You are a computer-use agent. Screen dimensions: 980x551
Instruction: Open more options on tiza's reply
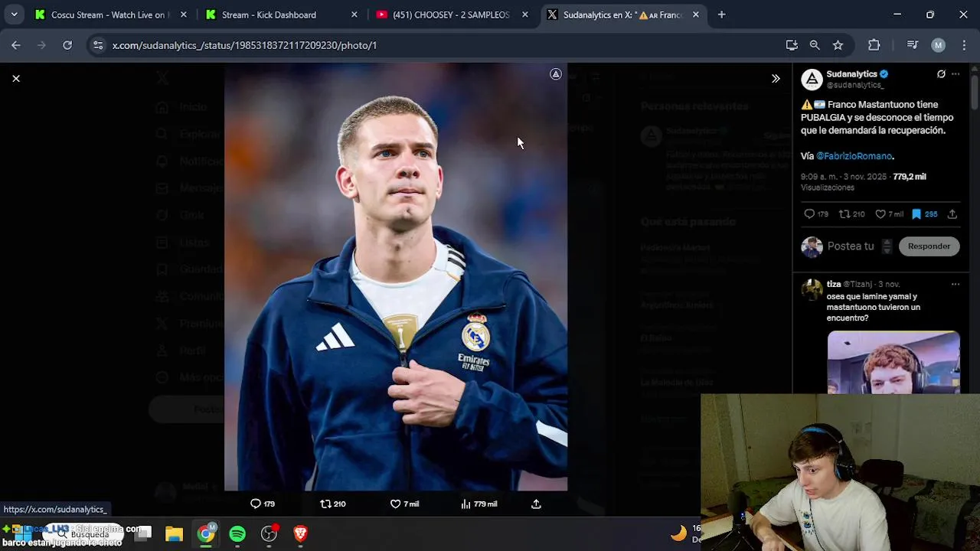tap(955, 284)
